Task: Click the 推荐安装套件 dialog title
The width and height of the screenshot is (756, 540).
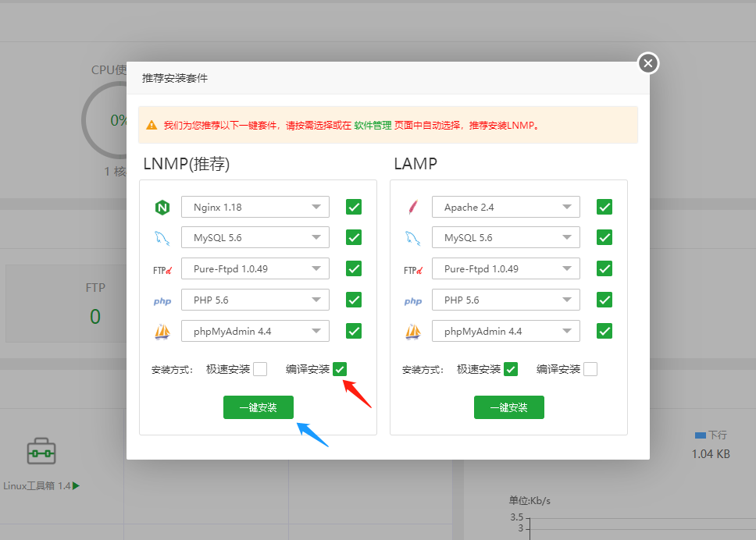Action: click(175, 78)
